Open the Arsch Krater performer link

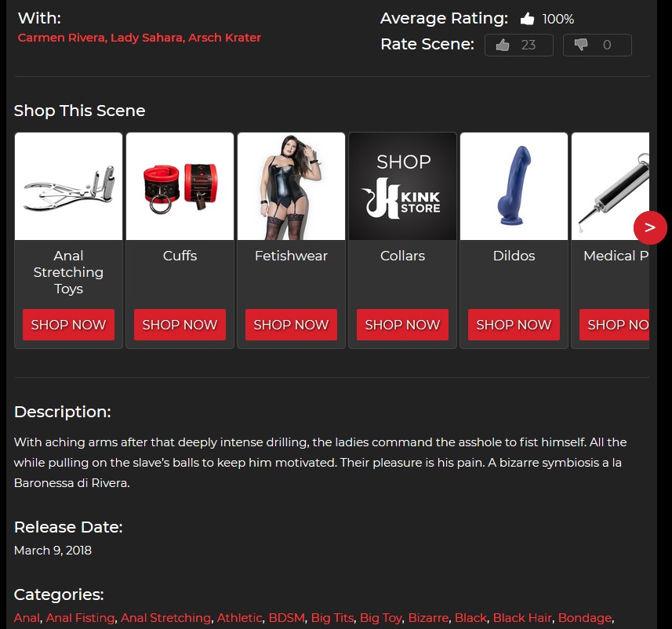tap(224, 38)
